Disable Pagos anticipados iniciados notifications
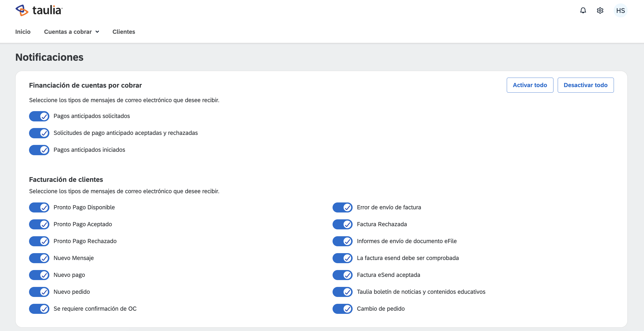 click(39, 150)
